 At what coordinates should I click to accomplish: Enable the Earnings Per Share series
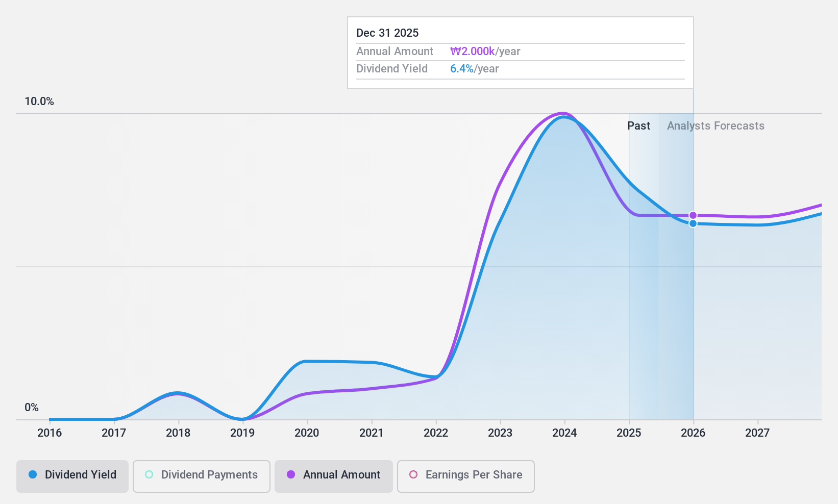(466, 476)
